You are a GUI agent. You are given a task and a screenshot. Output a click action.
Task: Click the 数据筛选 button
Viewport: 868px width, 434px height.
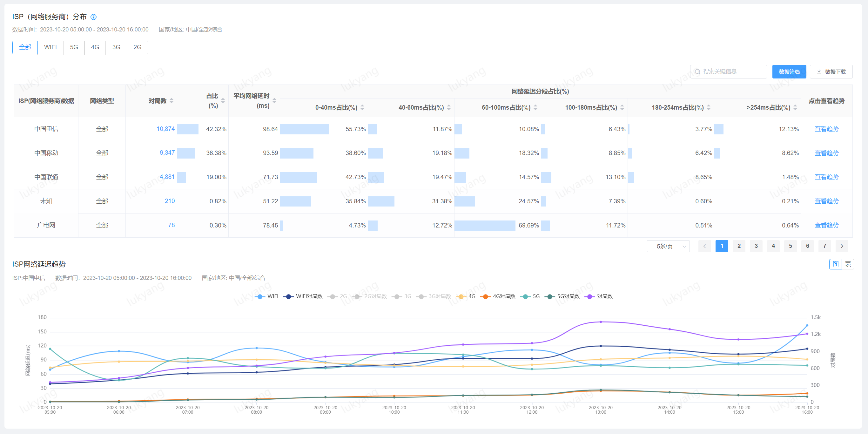(789, 71)
